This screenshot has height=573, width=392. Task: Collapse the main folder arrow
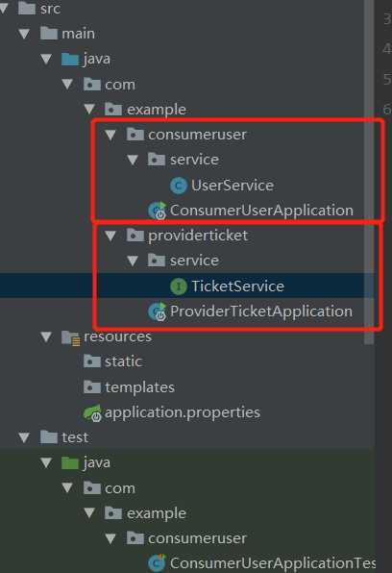[x=24, y=34]
